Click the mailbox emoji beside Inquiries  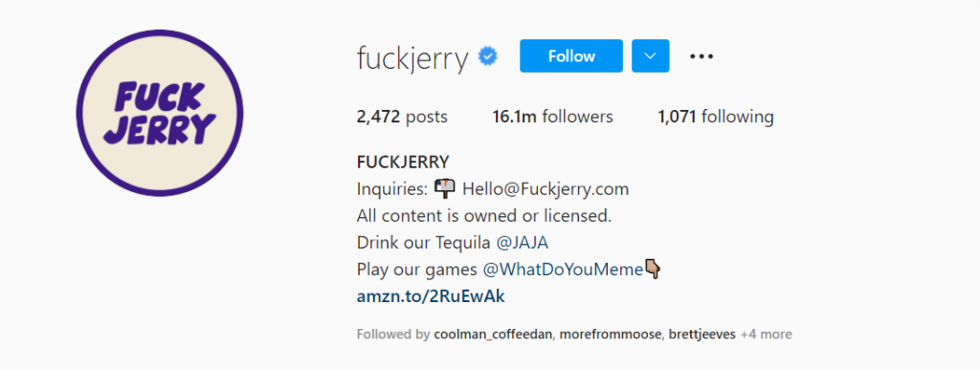[x=444, y=187]
